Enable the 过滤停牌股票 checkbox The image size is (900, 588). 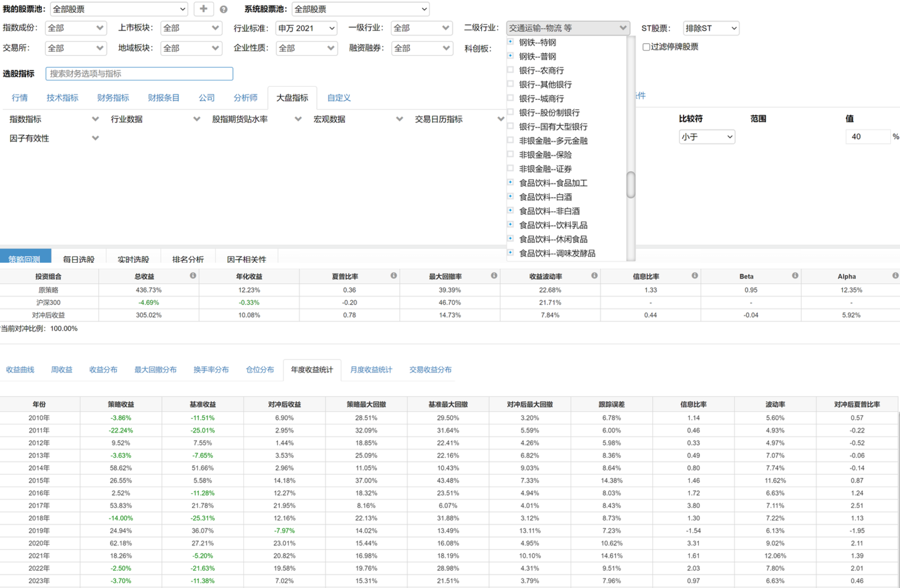click(646, 47)
